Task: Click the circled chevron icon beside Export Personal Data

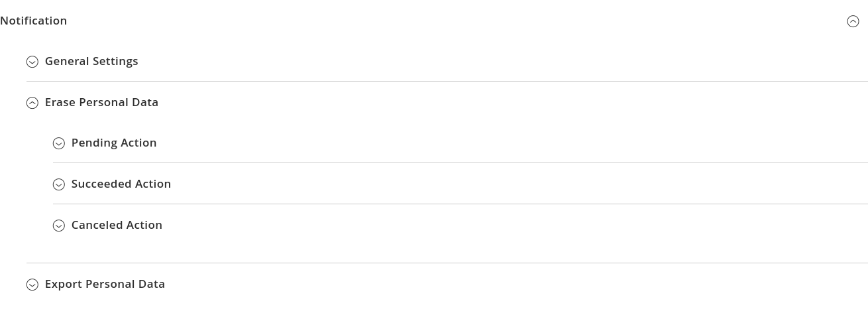Action: (x=32, y=285)
